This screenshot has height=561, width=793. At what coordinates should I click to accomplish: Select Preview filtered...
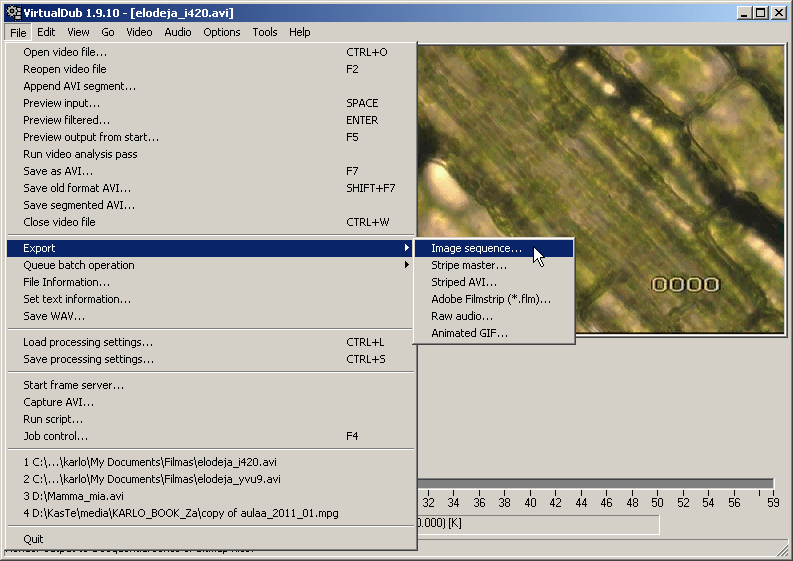[211, 120]
